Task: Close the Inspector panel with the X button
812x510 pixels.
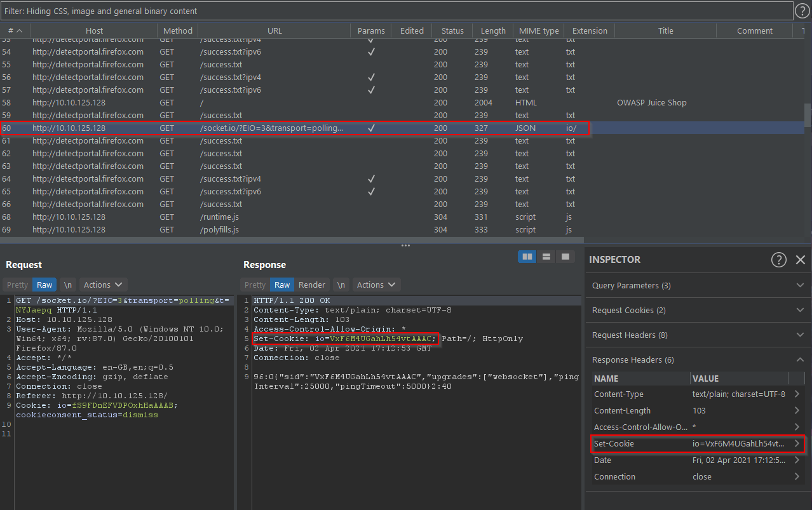Action: point(800,259)
